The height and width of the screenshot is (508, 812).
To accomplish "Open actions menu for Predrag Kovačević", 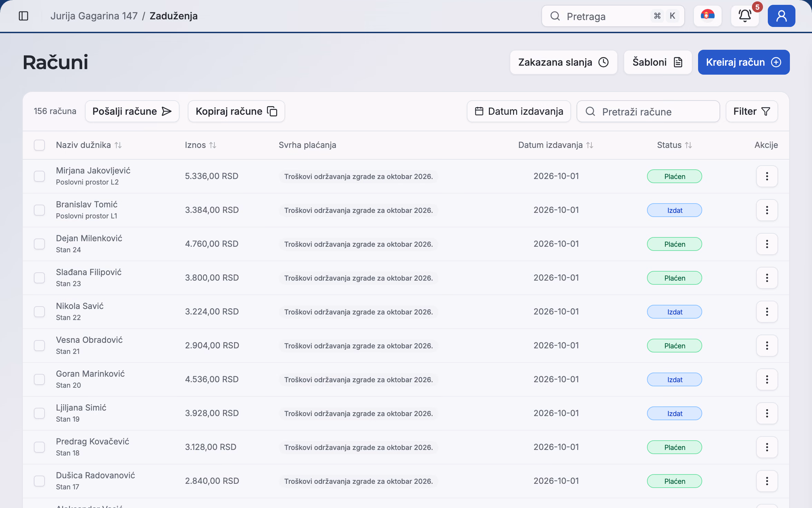I will tap(767, 447).
